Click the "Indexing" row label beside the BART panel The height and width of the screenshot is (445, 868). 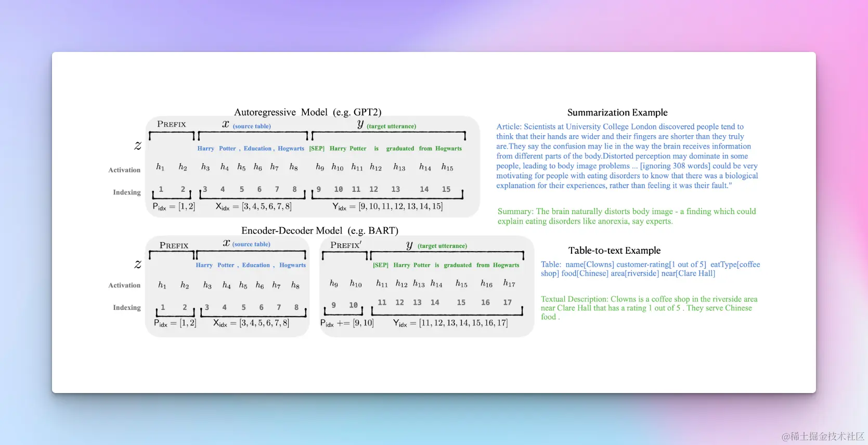coord(127,308)
